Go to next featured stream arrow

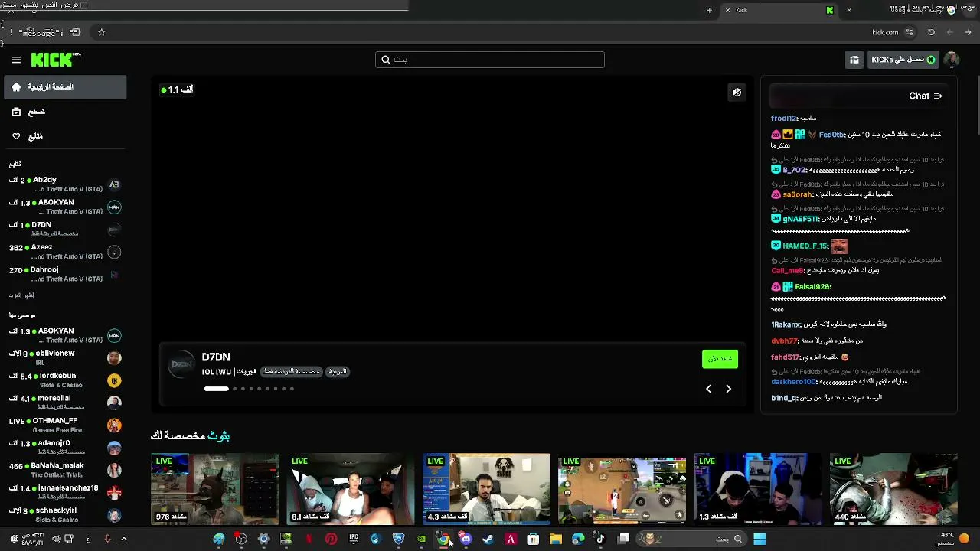tap(728, 389)
